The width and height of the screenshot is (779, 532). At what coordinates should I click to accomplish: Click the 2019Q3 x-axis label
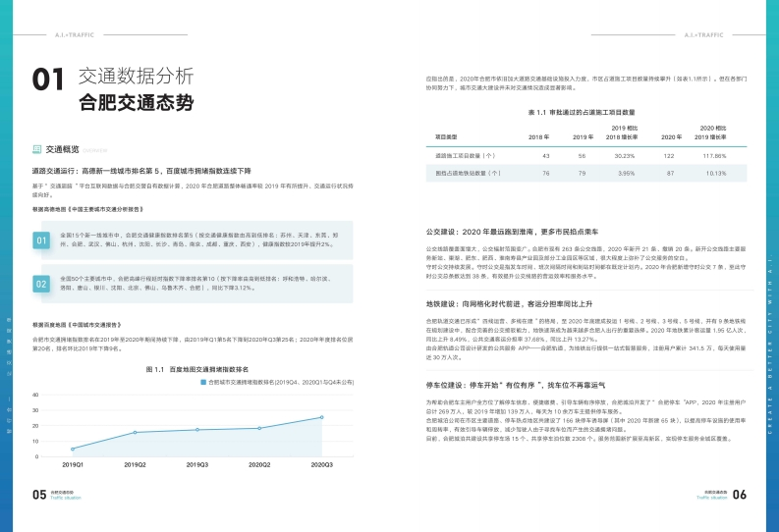197,464
